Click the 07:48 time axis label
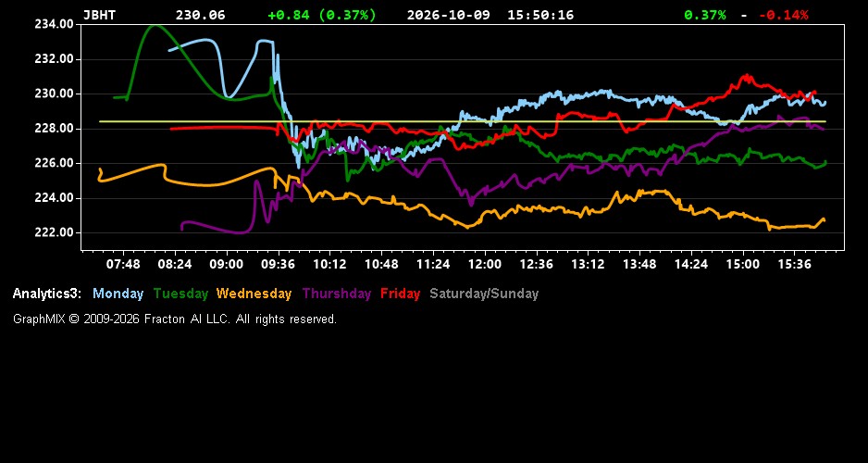 coord(123,264)
